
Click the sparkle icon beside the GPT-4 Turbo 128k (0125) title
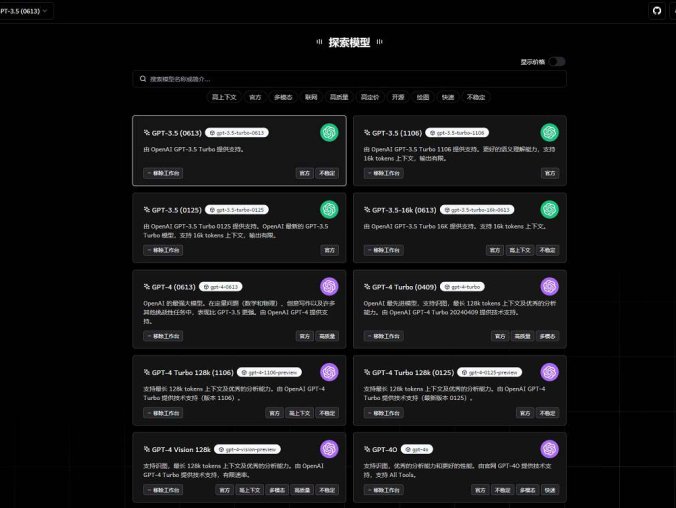click(367, 372)
